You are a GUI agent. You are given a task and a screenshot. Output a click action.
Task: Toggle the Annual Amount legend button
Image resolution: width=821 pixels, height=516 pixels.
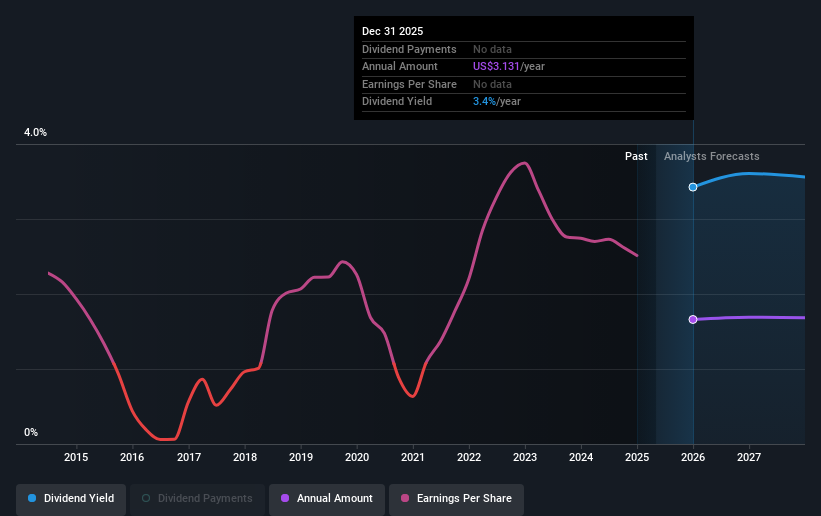click(327, 499)
